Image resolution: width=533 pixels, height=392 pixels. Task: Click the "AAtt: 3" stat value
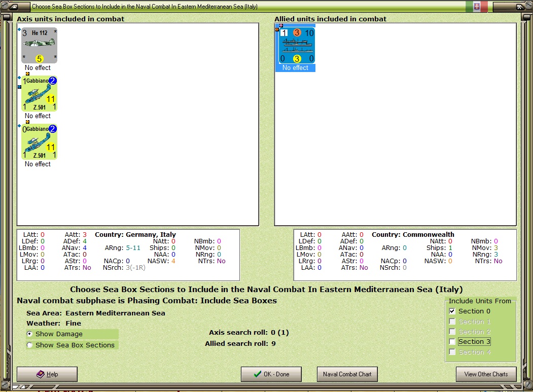pyautogui.click(x=76, y=235)
